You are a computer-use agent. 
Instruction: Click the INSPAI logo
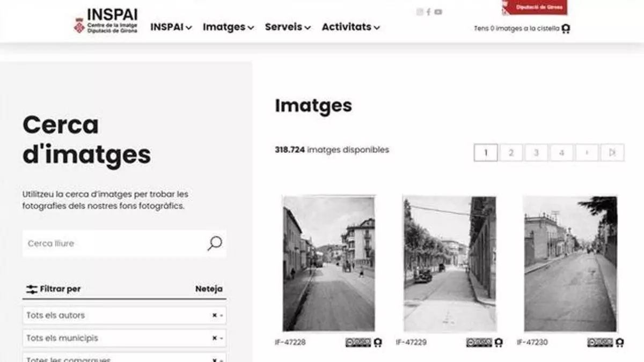click(106, 21)
